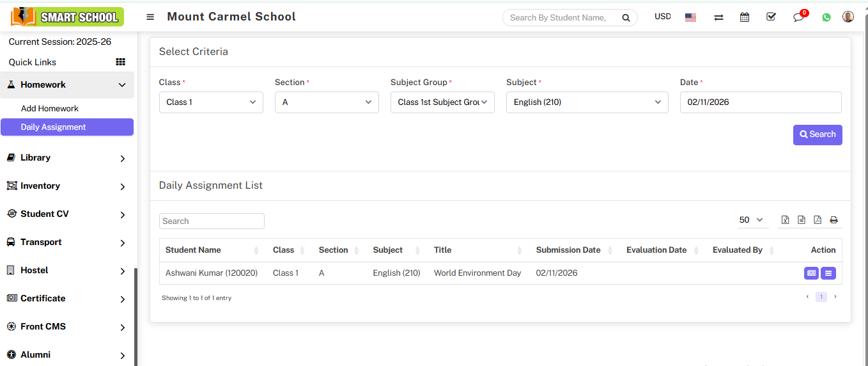Click the purple Search button
The height and width of the screenshot is (366, 868).
point(818,134)
